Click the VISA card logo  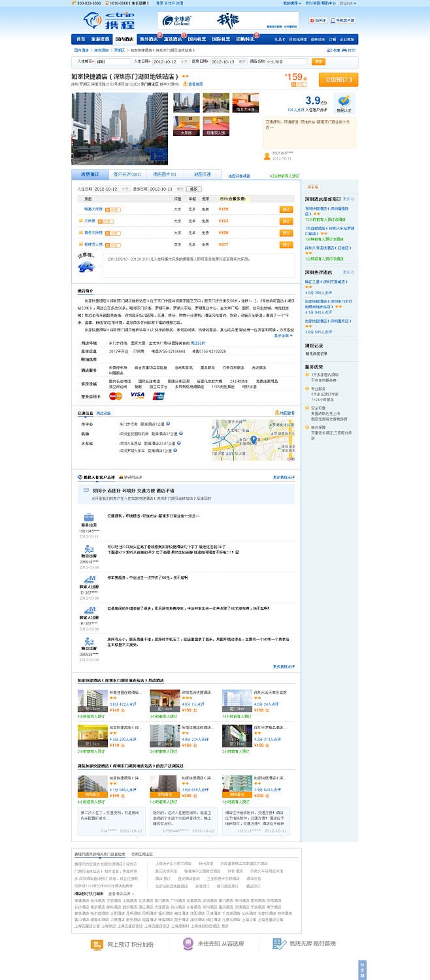[137, 395]
